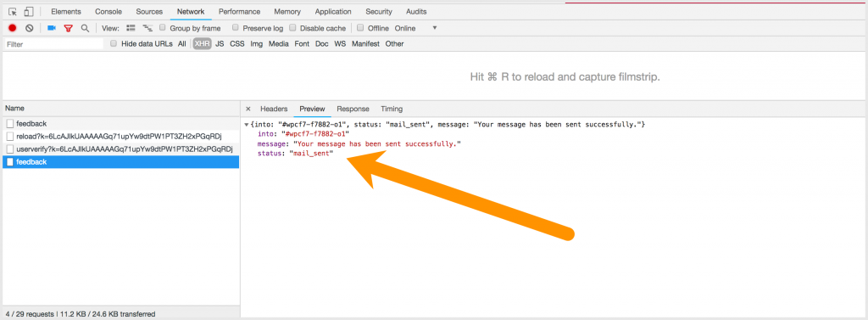Open the request Timing tab
Image resolution: width=868 pixels, height=320 pixels.
392,109
